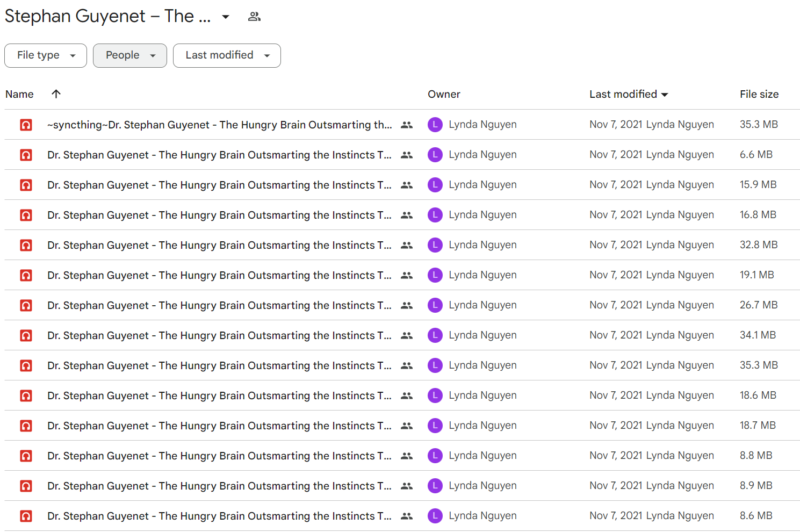This screenshot has height=532, width=800.
Task: Select the file name in the 15.9 MB row
Action: [220, 185]
